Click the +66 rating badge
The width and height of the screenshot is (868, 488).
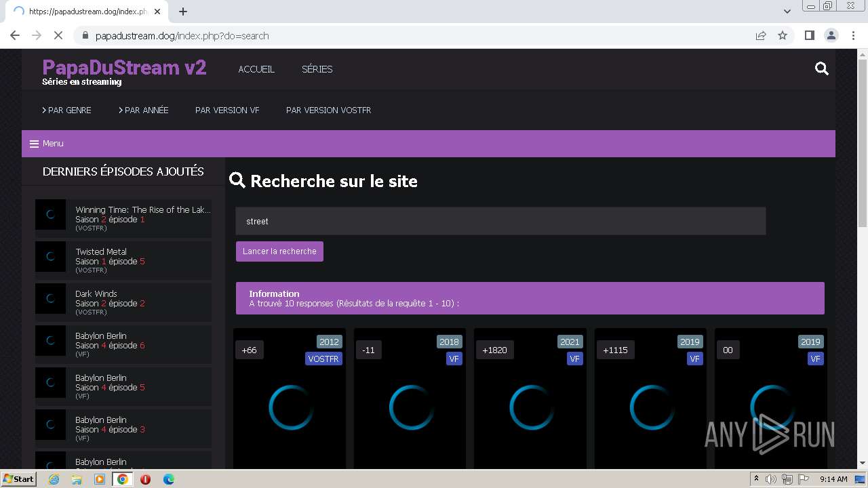click(x=249, y=350)
